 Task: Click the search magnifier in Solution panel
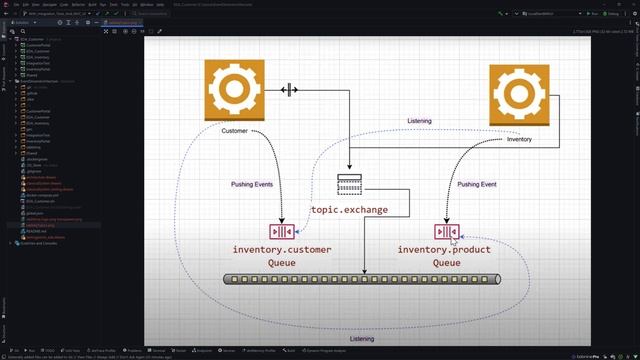[23, 31]
